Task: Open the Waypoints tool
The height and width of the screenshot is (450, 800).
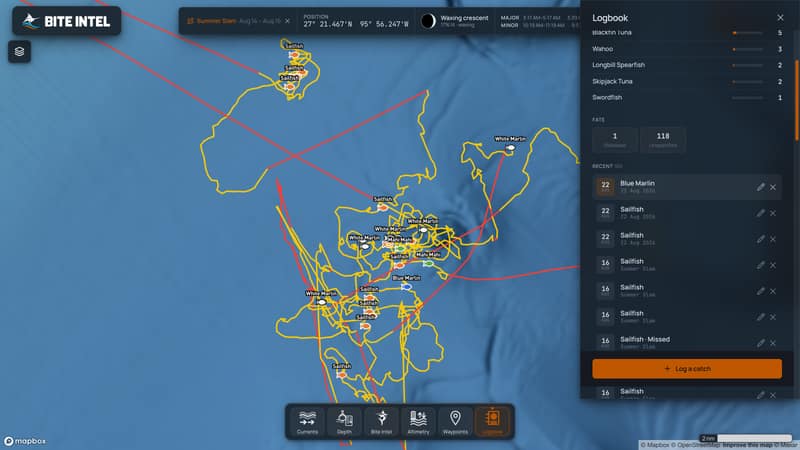Action: coord(455,422)
